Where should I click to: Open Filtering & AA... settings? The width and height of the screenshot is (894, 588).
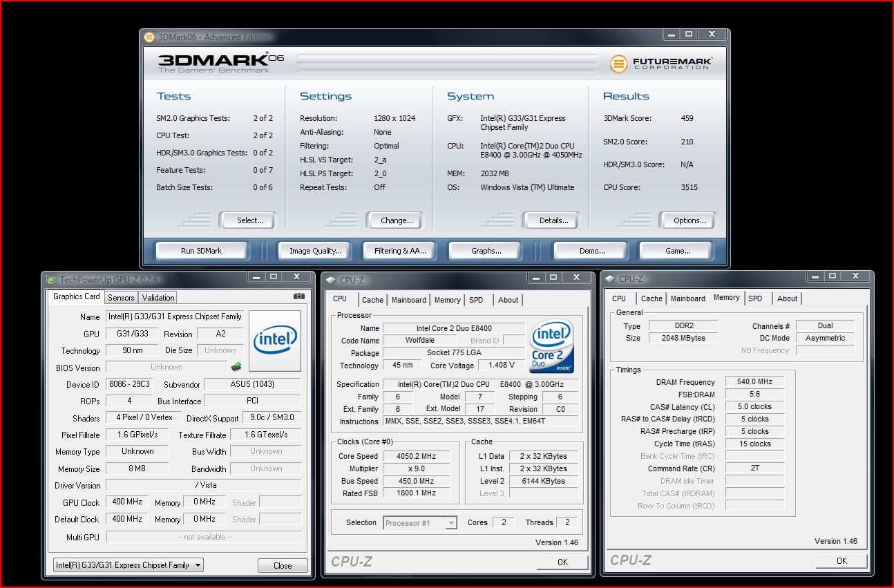[x=400, y=251]
